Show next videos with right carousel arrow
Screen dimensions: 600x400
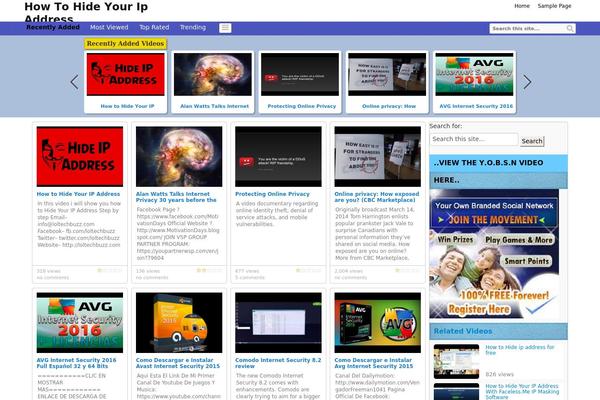527,82
